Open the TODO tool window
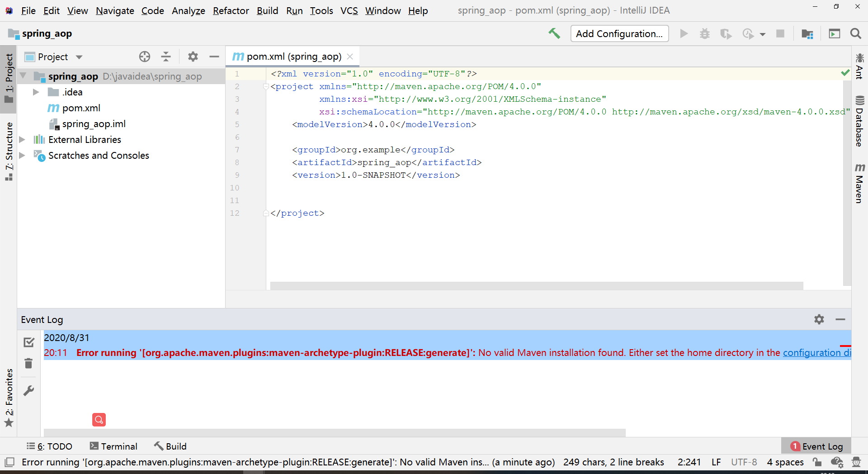Image resolution: width=868 pixels, height=474 pixels. tap(49, 446)
